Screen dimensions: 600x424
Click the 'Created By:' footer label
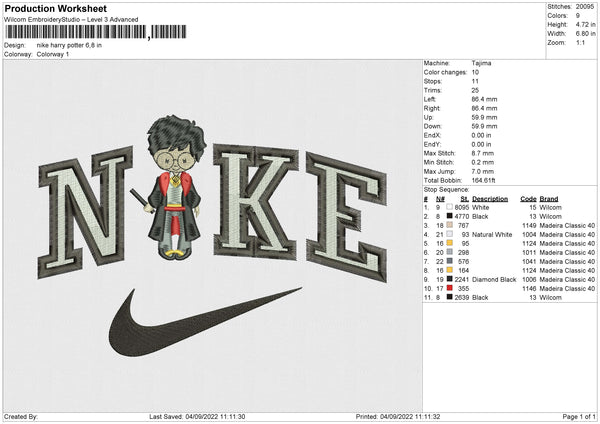pyautogui.click(x=21, y=417)
